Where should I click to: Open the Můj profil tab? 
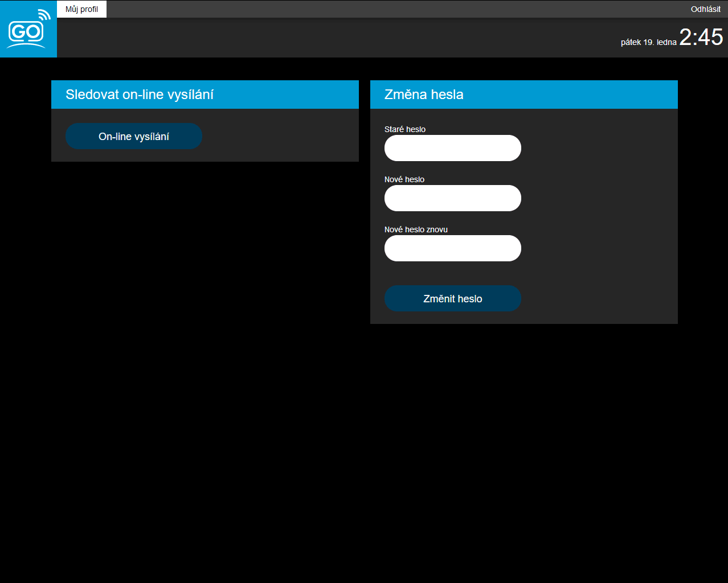click(81, 9)
